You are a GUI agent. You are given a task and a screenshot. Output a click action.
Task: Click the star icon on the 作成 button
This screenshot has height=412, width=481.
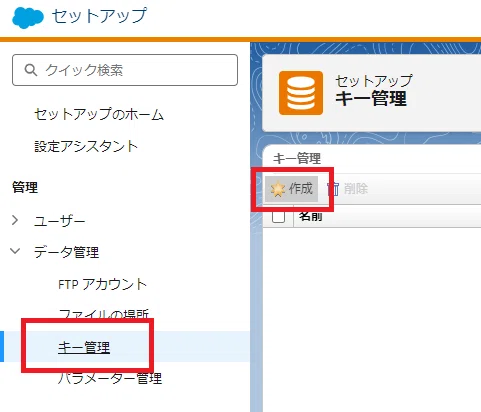277,189
